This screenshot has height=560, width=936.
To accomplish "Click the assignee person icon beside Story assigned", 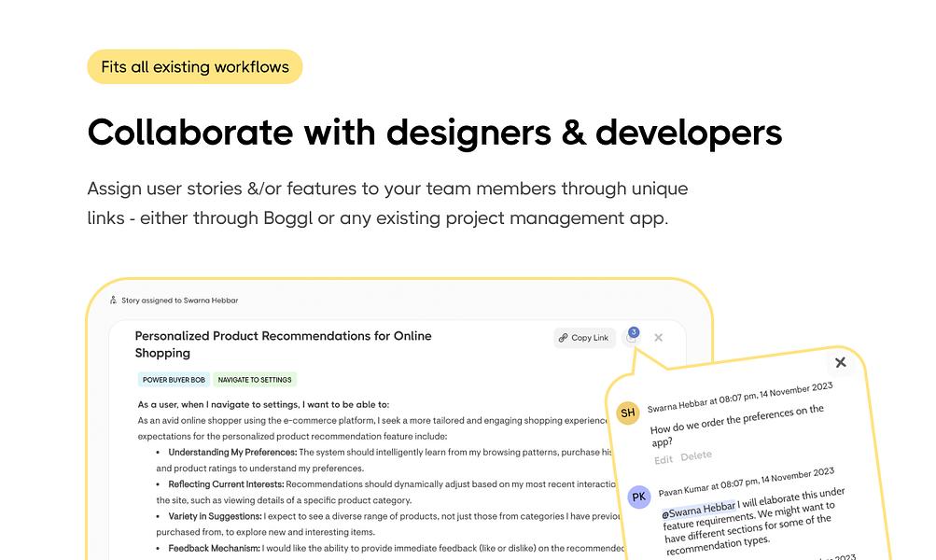I will coord(114,301).
